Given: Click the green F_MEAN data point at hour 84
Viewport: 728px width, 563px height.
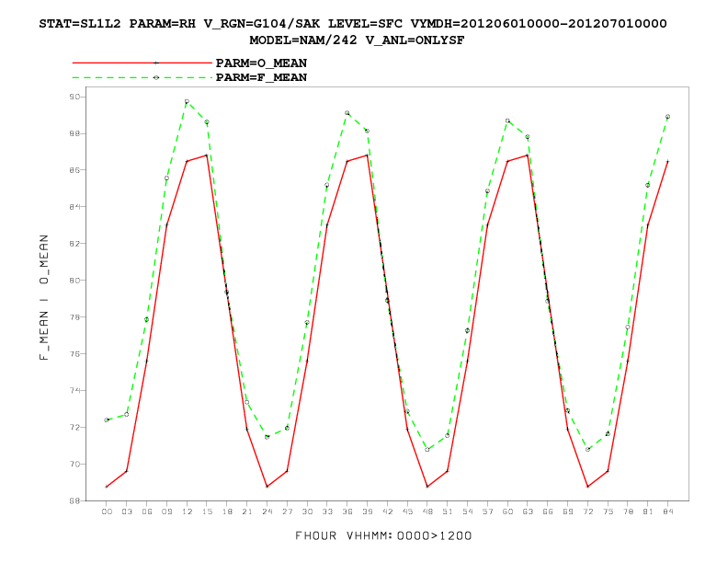Looking at the screenshot, I should 667,117.
